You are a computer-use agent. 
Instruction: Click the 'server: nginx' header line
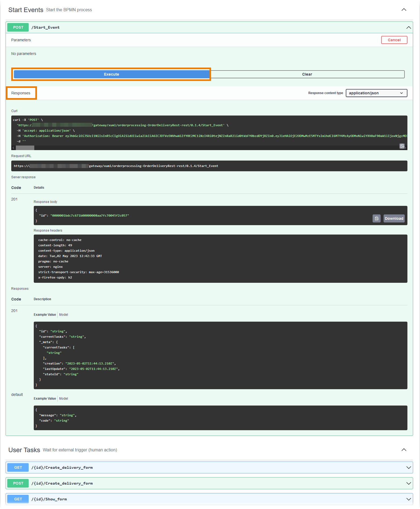[x=50, y=267]
